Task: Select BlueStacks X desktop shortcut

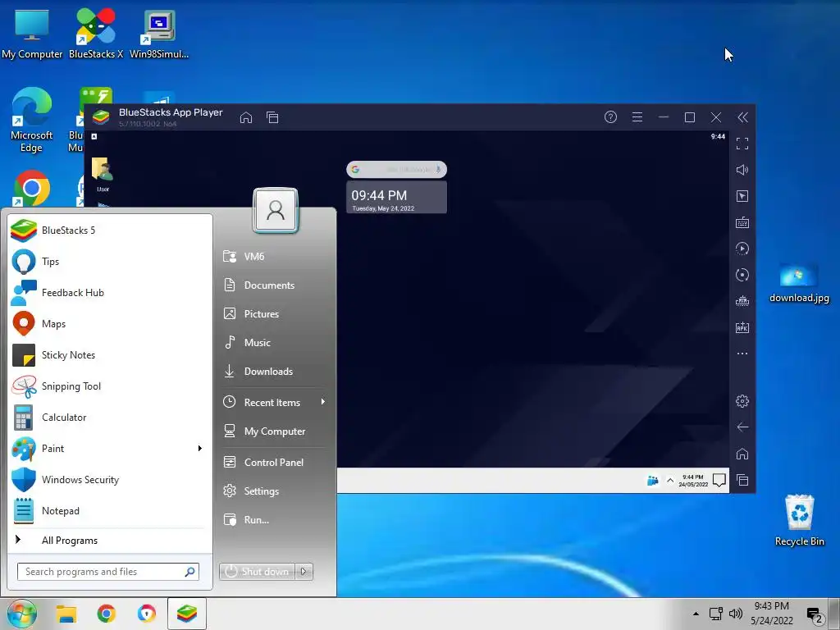Action: (x=96, y=33)
